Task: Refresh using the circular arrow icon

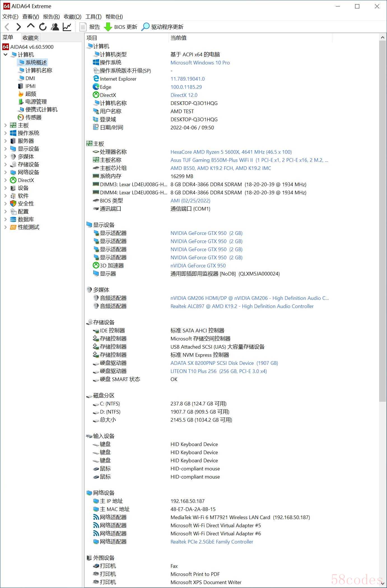Action: click(43, 27)
